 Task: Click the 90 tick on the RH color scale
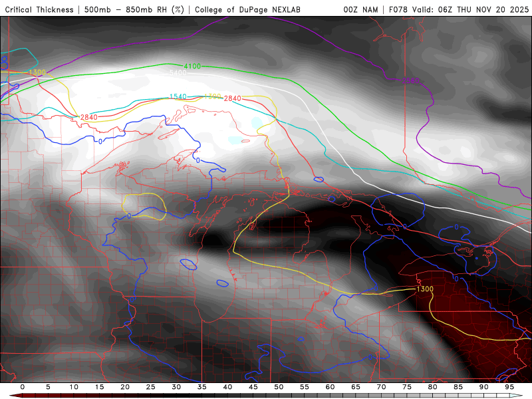point(484,387)
